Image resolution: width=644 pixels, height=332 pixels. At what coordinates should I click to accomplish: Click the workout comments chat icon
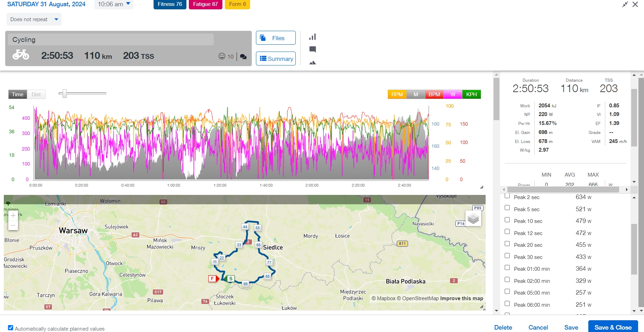coord(243,56)
